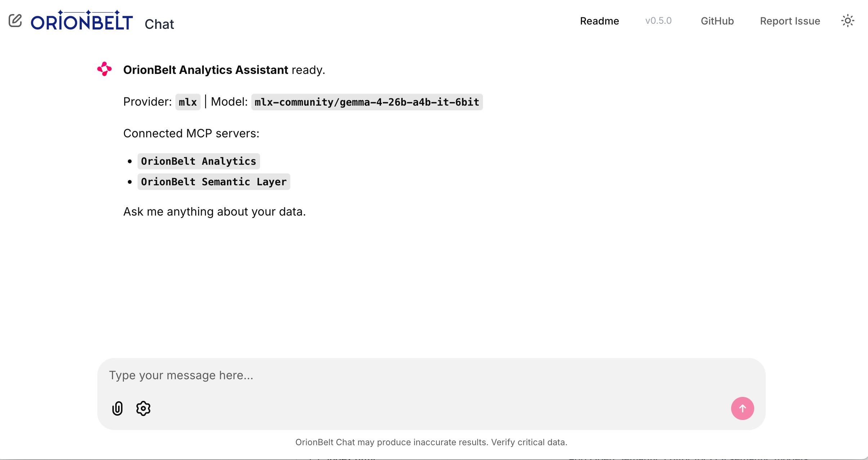
Task: Send the message using the pink arrow
Action: (x=742, y=408)
